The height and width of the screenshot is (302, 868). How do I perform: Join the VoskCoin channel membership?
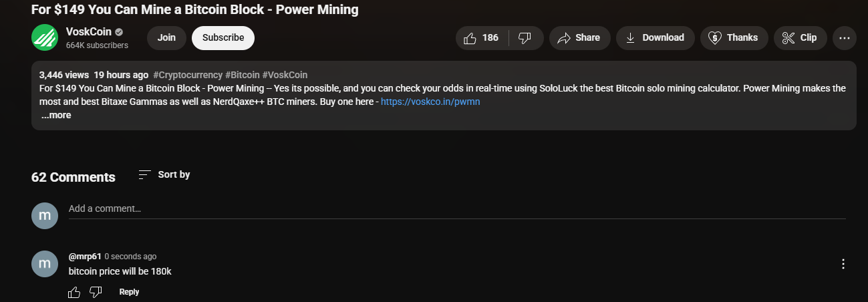click(x=166, y=38)
